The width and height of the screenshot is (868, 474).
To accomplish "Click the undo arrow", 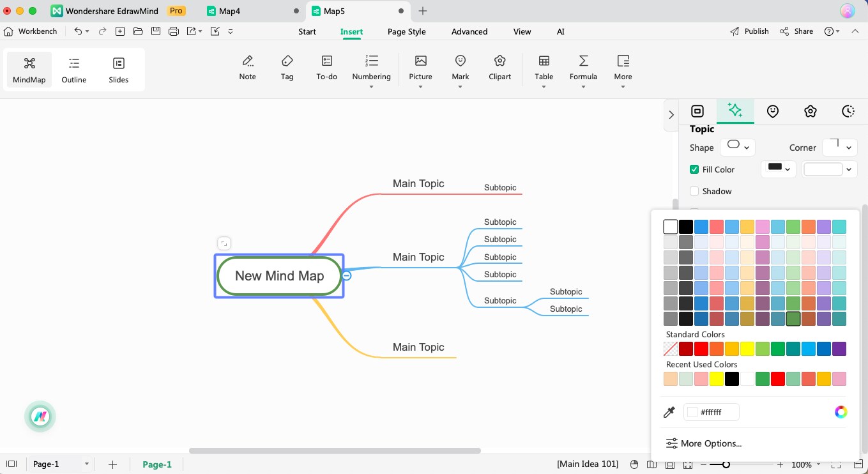I will pos(78,31).
